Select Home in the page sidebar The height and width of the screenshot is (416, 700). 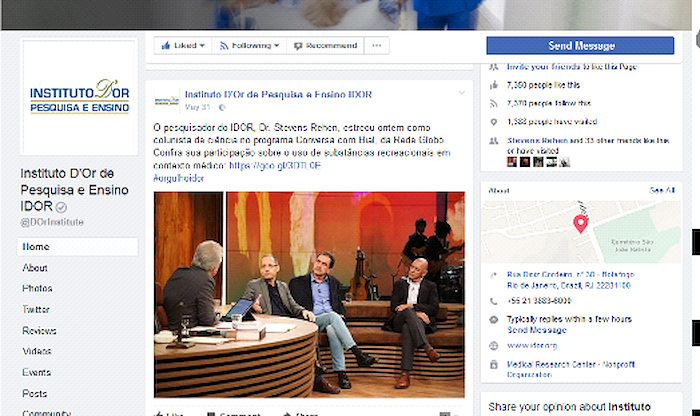coord(78,247)
